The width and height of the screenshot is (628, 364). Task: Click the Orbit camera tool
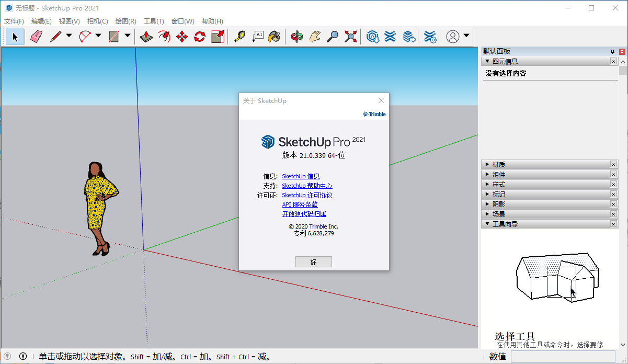297,37
